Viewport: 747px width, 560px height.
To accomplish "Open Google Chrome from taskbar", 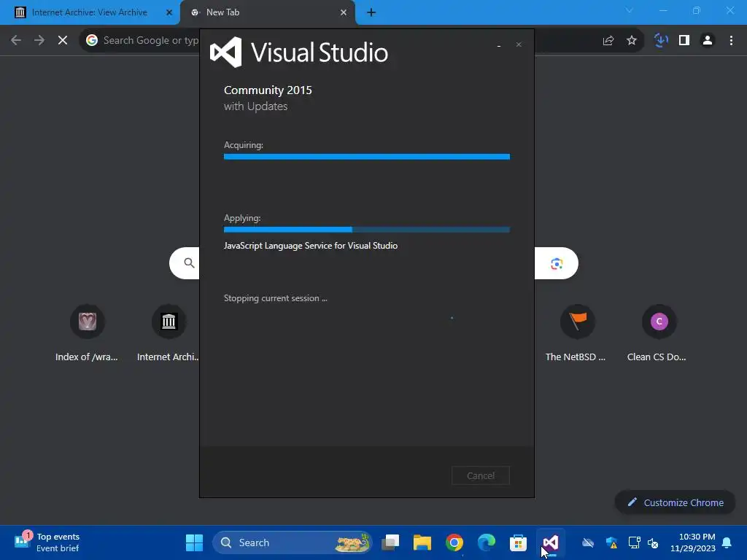I will pos(454,542).
